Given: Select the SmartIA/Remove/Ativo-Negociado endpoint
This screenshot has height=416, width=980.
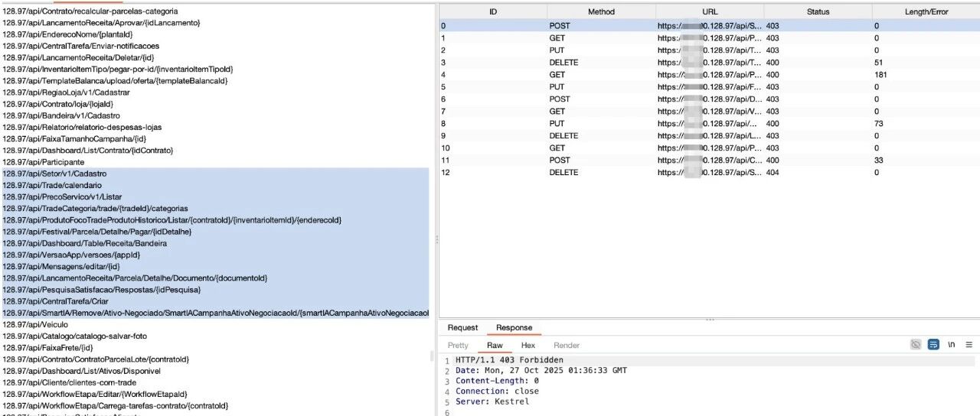Looking at the screenshot, I should click(215, 313).
